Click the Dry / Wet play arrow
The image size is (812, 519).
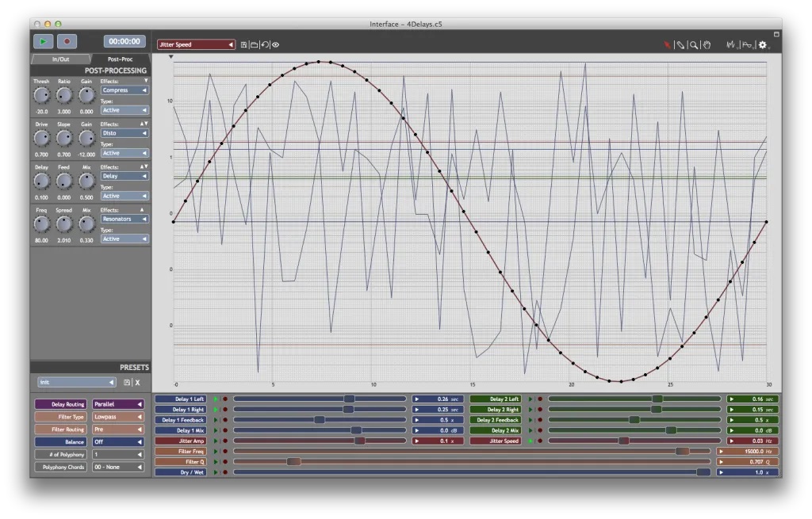216,472
